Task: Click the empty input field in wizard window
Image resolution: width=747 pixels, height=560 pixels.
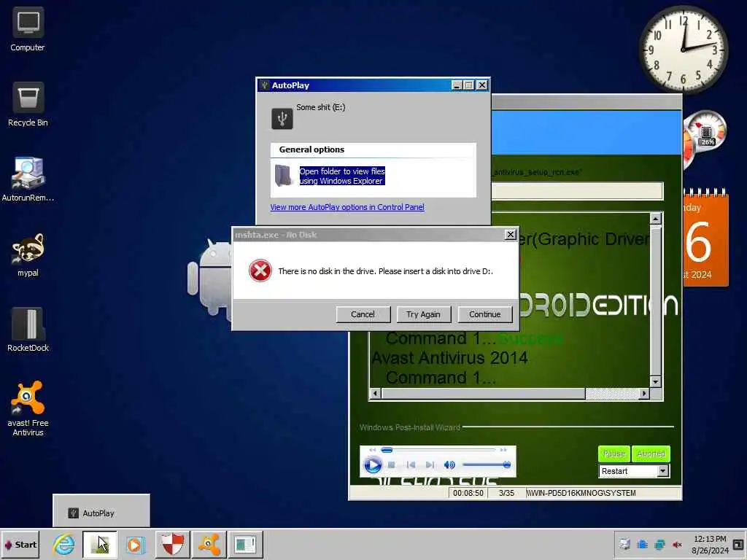Action: click(577, 191)
